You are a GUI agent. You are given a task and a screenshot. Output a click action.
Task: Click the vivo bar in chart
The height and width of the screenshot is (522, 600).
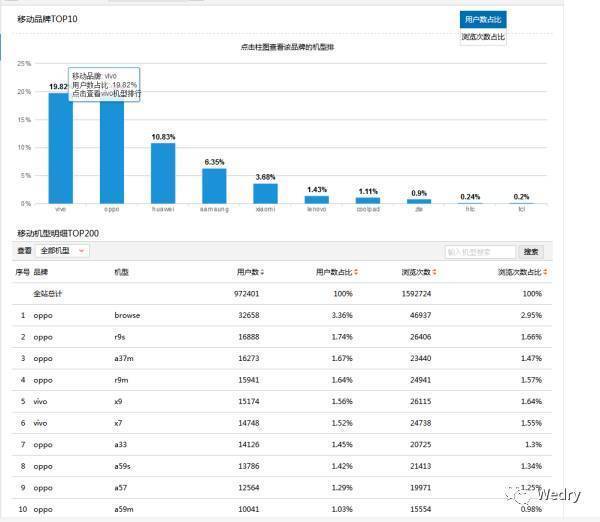(60, 148)
